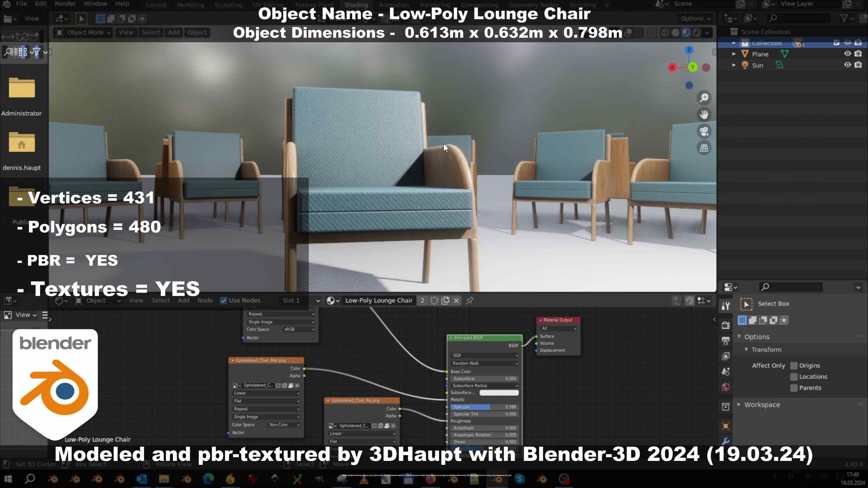Image resolution: width=868 pixels, height=488 pixels.
Task: Open Windows taskbar search
Action: click(x=30, y=479)
